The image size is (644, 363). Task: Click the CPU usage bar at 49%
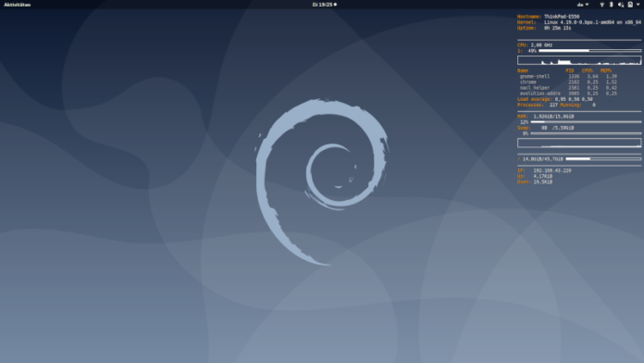[589, 51]
